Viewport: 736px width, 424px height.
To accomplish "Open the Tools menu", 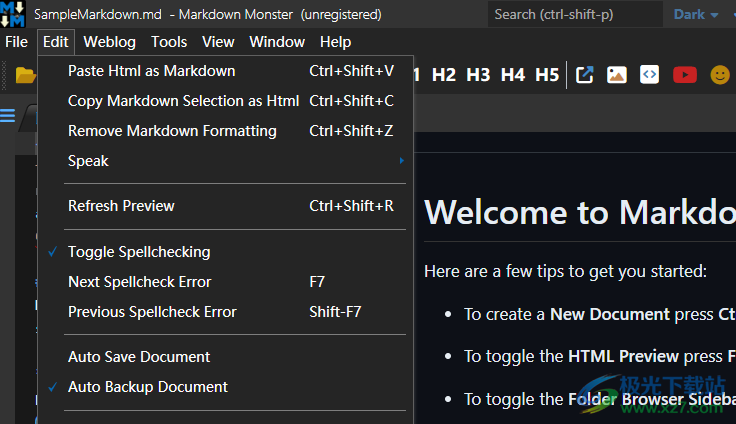I will (x=169, y=42).
